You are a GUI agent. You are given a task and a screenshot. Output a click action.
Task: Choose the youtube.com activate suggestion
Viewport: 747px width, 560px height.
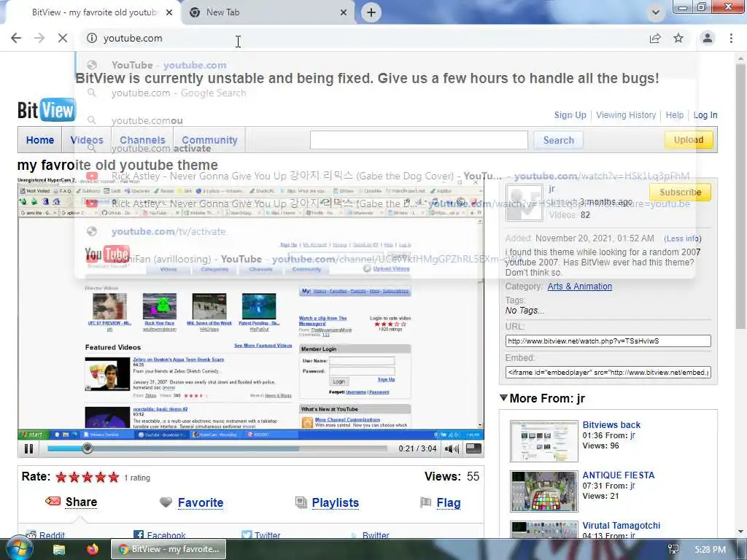click(x=384, y=148)
